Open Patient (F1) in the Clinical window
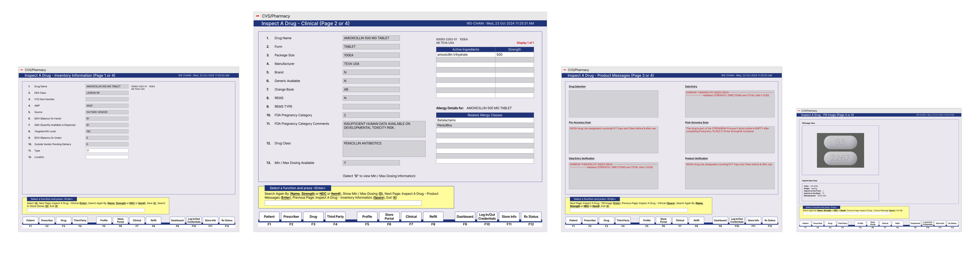The height and width of the screenshot is (277, 980). (269, 217)
